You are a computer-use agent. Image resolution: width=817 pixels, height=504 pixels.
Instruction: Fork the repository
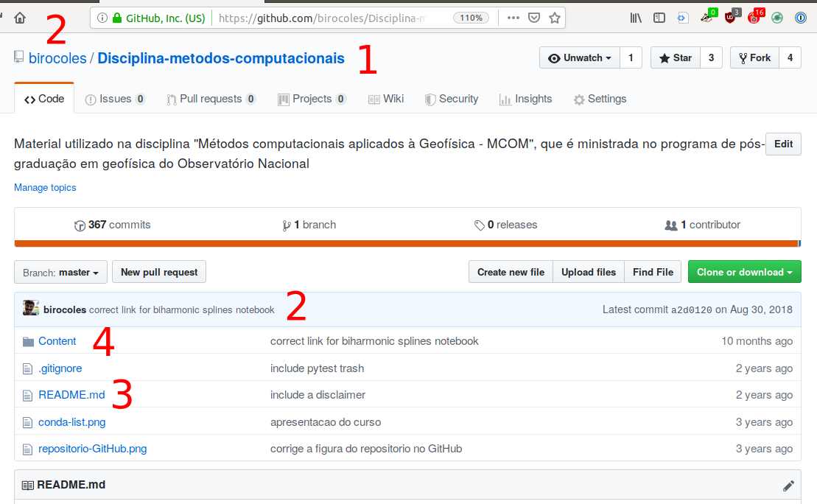click(x=754, y=58)
